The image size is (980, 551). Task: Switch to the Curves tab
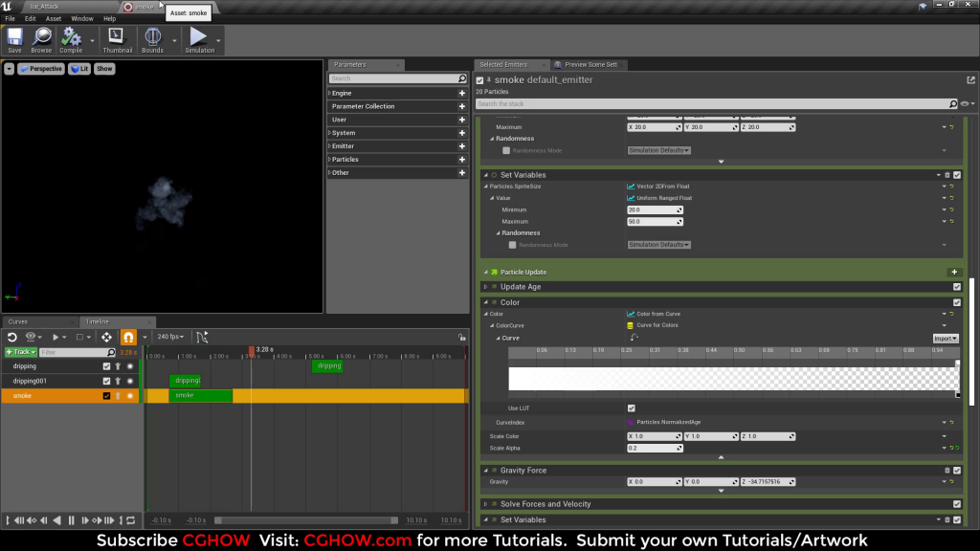(18, 321)
